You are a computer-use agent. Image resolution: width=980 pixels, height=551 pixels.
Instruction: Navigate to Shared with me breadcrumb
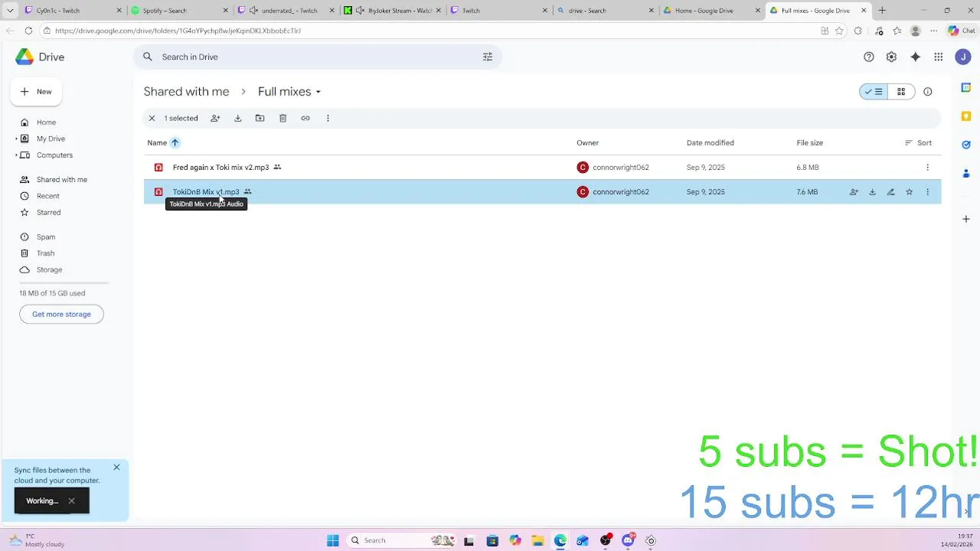186,92
